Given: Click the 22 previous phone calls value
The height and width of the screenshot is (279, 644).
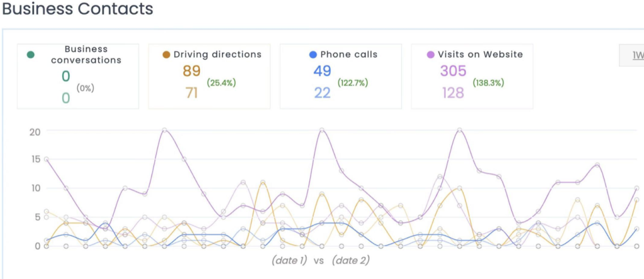Looking at the screenshot, I should 322,93.
